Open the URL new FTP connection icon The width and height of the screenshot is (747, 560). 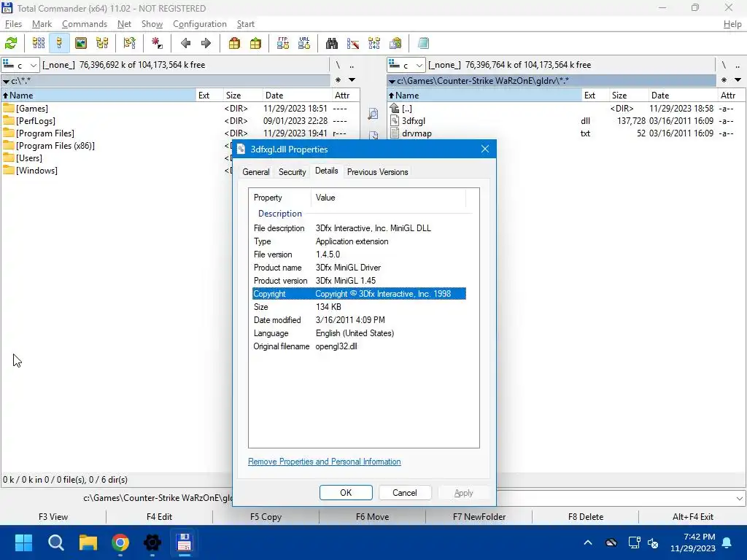click(304, 43)
